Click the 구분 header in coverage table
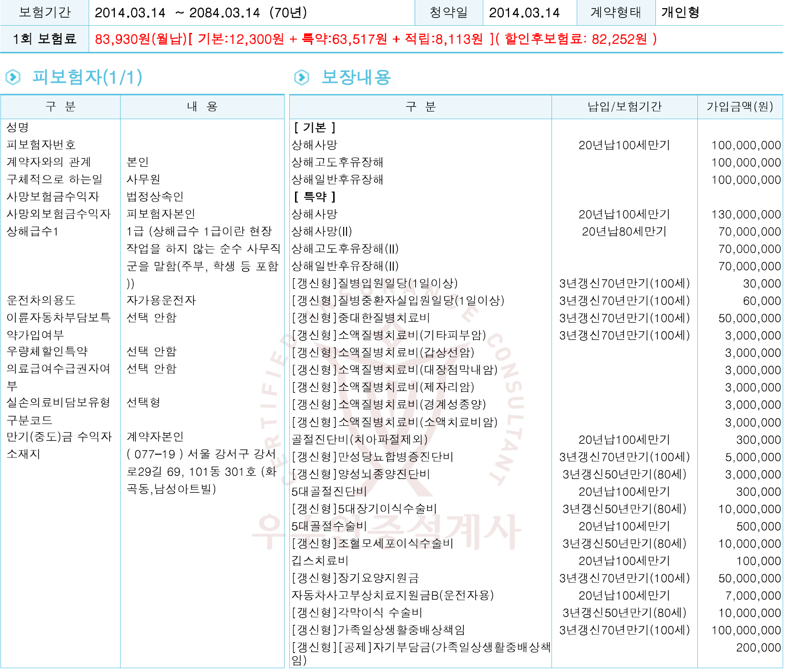The width and height of the screenshot is (786, 672). [420, 107]
